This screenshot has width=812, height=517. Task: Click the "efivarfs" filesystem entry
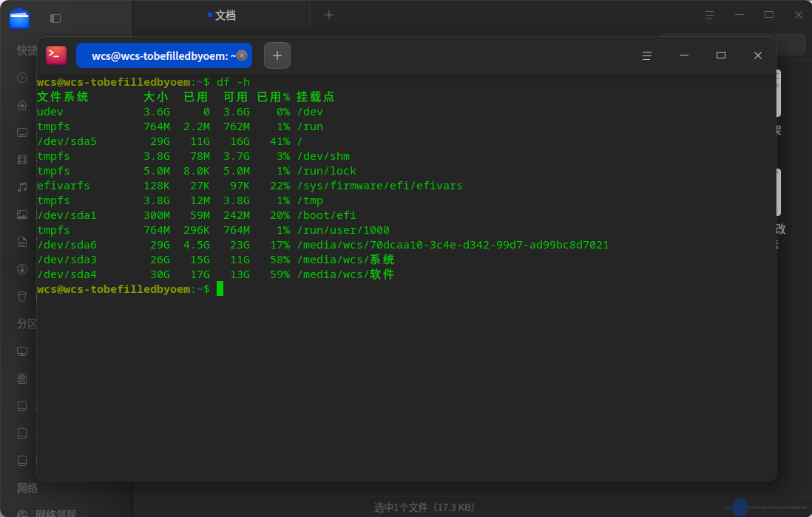[63, 186]
